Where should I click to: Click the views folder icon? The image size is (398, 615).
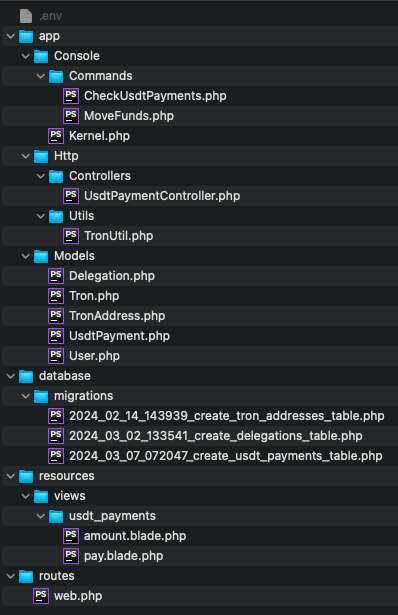click(x=41, y=496)
